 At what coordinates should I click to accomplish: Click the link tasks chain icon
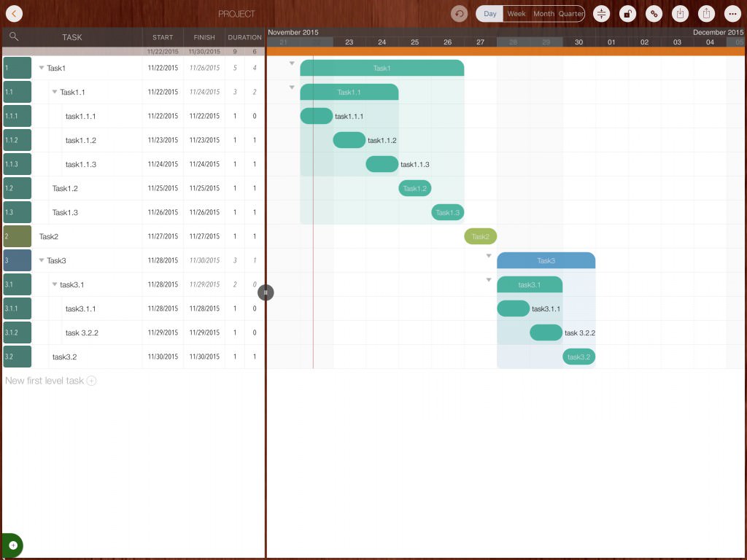coord(654,14)
